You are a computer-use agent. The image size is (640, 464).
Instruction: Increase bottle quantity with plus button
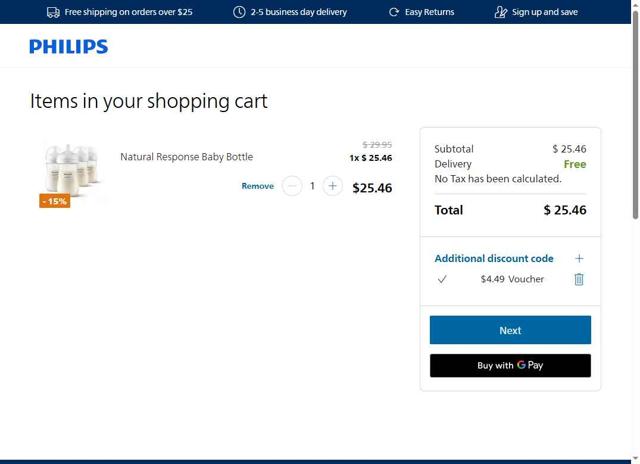click(333, 186)
